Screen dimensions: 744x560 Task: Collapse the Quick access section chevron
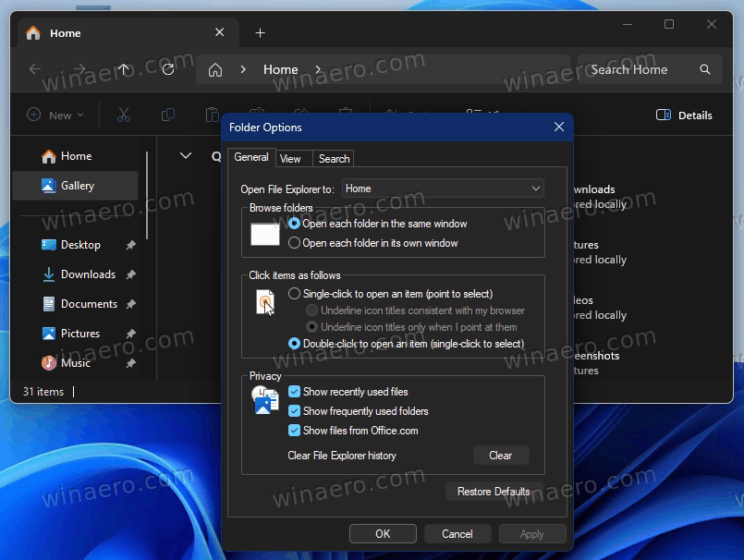click(x=186, y=156)
